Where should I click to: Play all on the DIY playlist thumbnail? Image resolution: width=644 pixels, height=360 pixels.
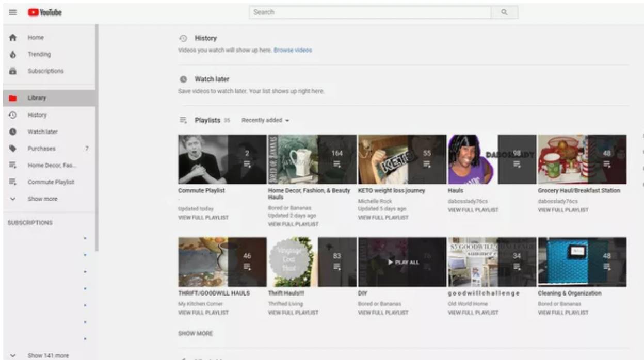point(402,262)
